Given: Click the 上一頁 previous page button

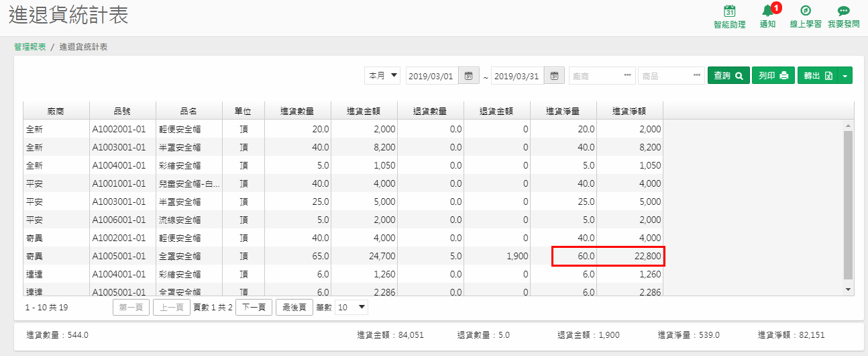Looking at the screenshot, I should [x=171, y=308].
